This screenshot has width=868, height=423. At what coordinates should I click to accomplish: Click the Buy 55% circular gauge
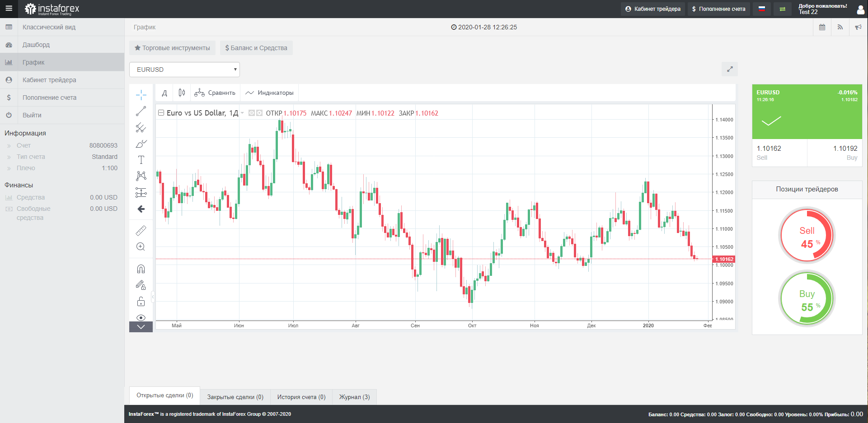tap(807, 298)
